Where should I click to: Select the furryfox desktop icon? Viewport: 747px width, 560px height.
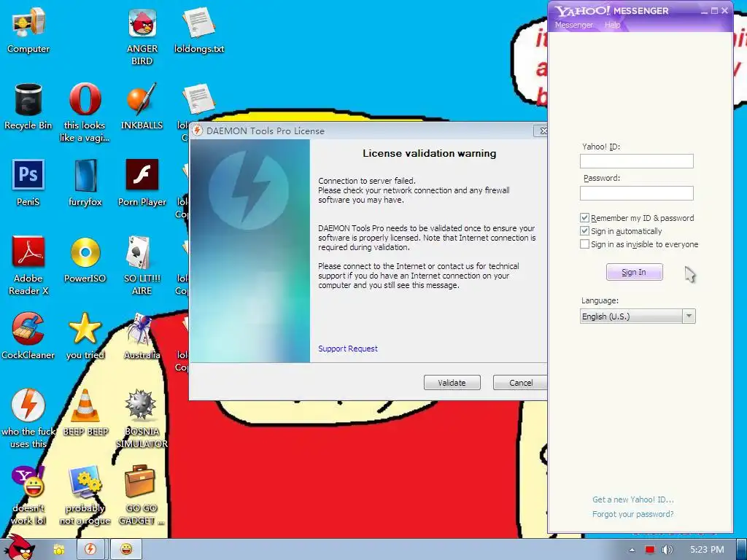[x=85, y=183]
